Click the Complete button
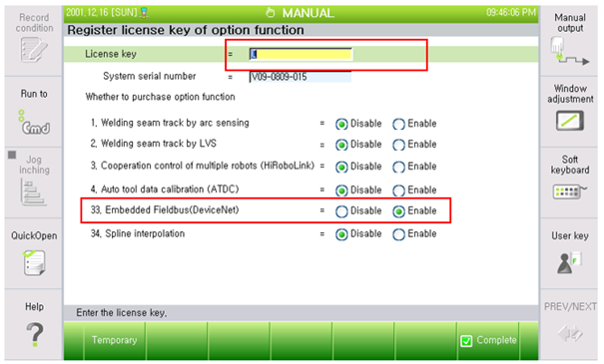Viewport: 604px width, 364px height. coord(488,340)
